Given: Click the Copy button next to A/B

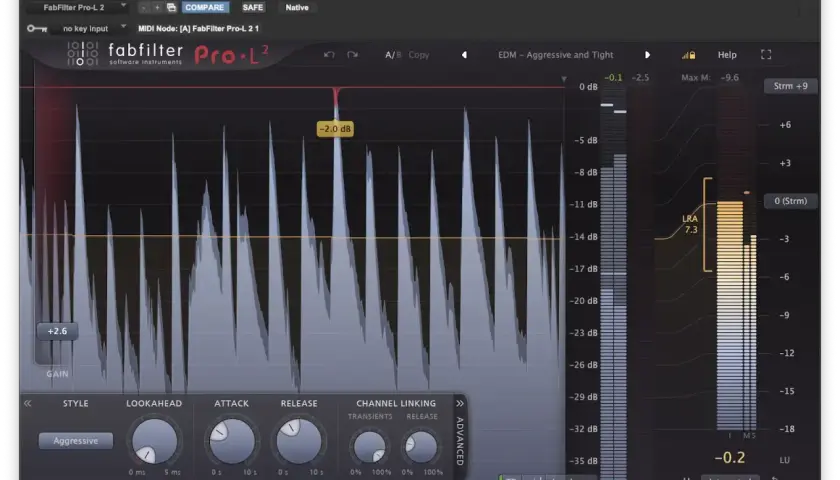Looking at the screenshot, I should click(418, 55).
